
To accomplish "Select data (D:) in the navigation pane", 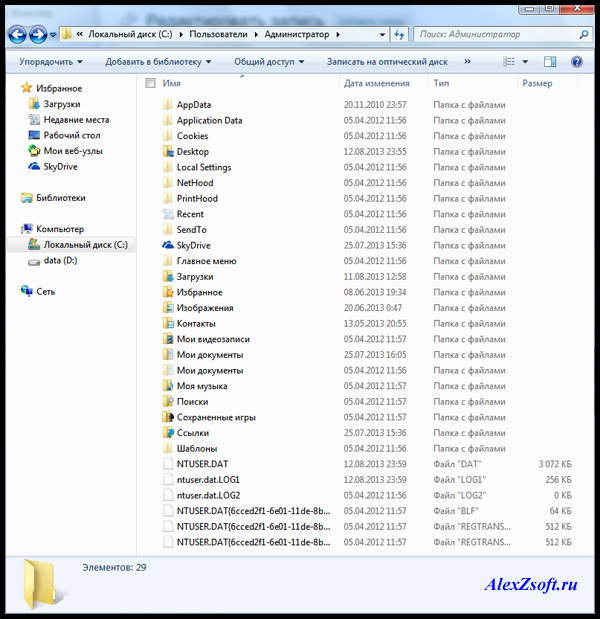I will tap(60, 260).
